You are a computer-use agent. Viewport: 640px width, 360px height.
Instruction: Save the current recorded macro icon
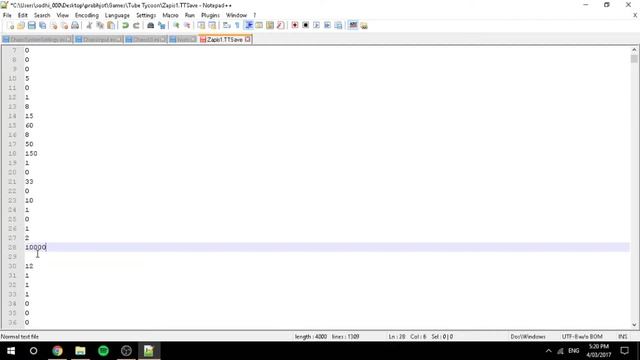pos(338,26)
